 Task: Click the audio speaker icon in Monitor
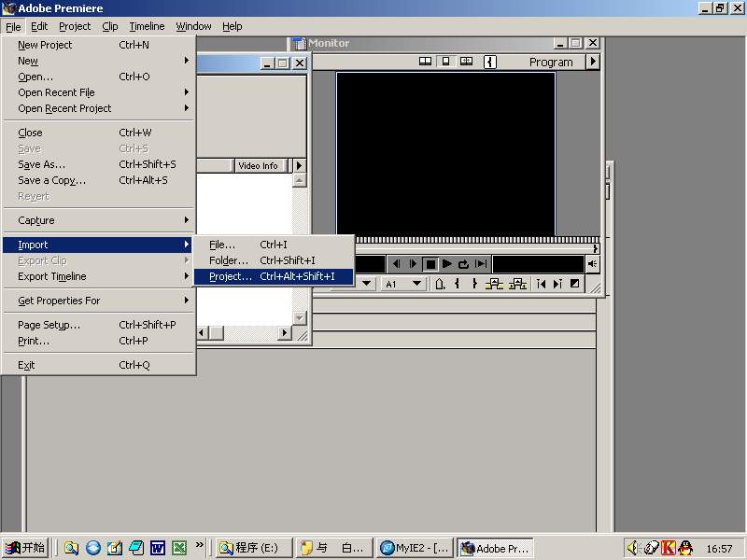(x=592, y=264)
